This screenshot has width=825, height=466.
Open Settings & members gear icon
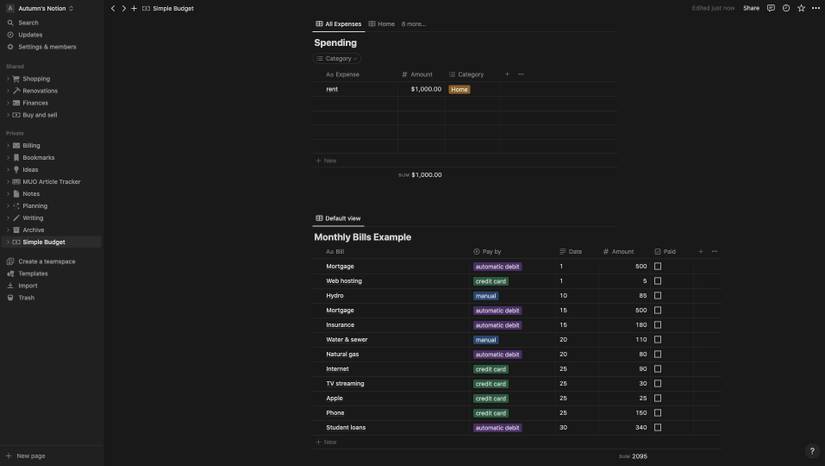tap(10, 47)
